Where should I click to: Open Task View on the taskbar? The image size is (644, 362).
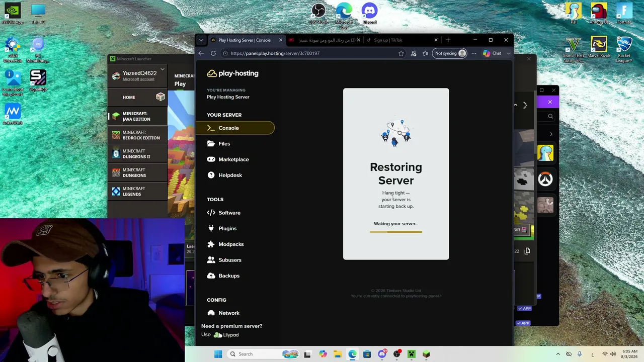click(307, 354)
